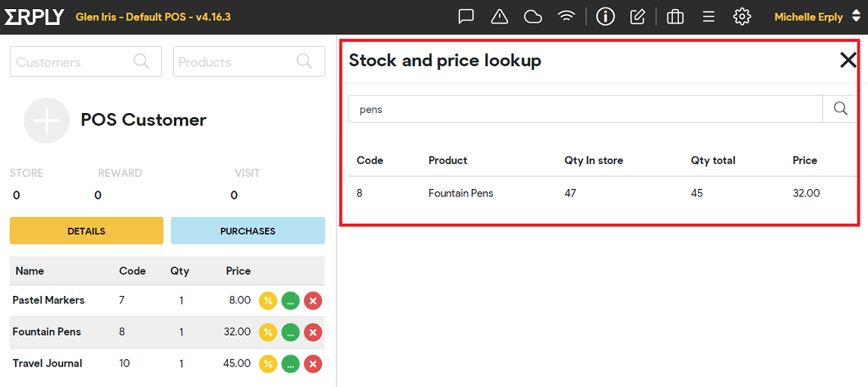868x387 pixels.
Task: Open more options for Fountain Pens
Action: [291, 332]
